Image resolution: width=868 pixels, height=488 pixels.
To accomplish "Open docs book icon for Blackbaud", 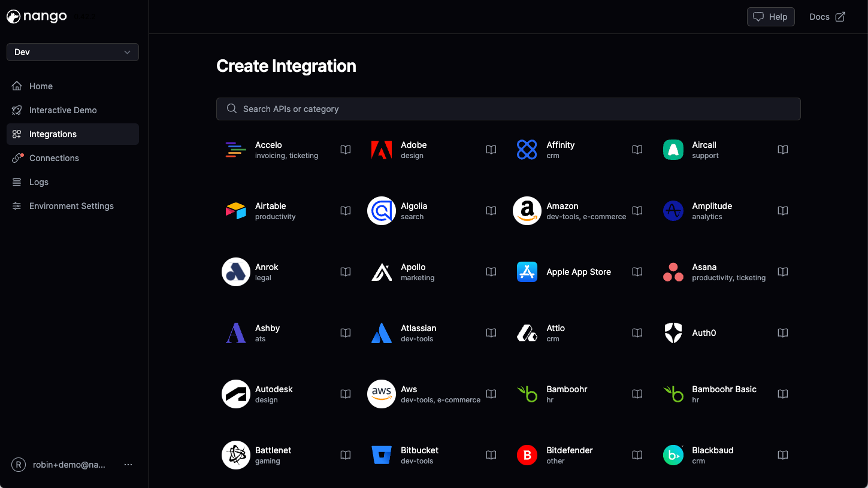I will click(783, 455).
